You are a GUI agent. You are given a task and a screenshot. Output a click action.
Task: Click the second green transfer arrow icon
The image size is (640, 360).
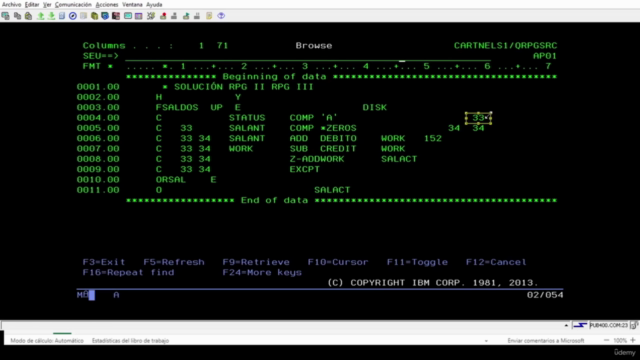pyautogui.click(x=51, y=16)
